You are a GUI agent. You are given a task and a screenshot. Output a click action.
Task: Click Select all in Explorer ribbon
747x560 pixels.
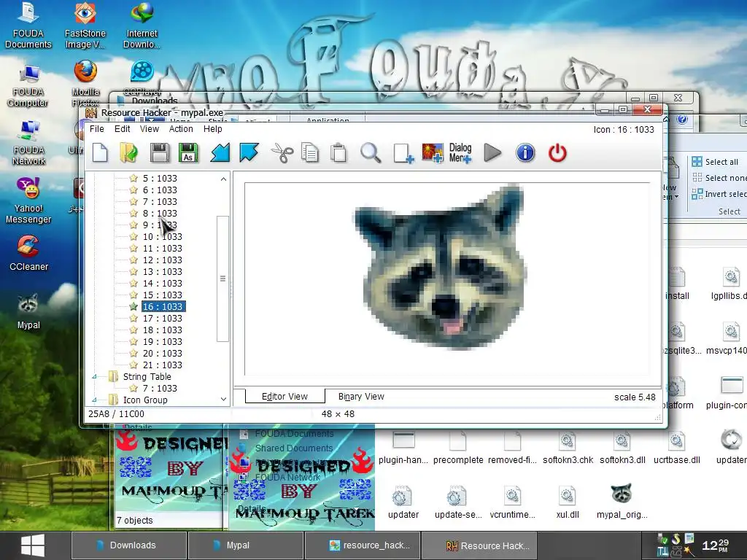pos(715,162)
